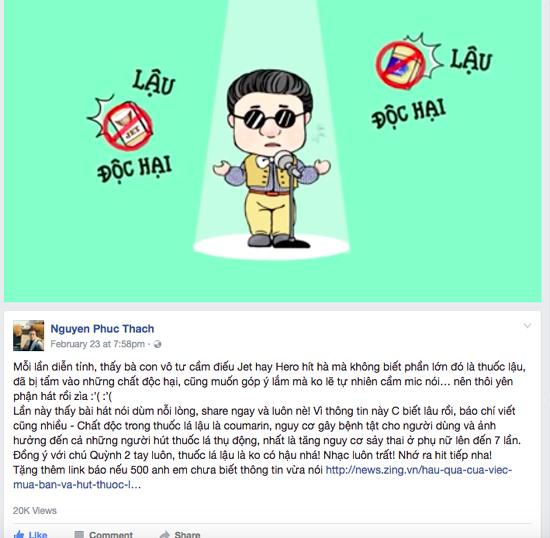The width and height of the screenshot is (550, 538).
Task: Open the news.zing.vn article link
Action: 262,477
